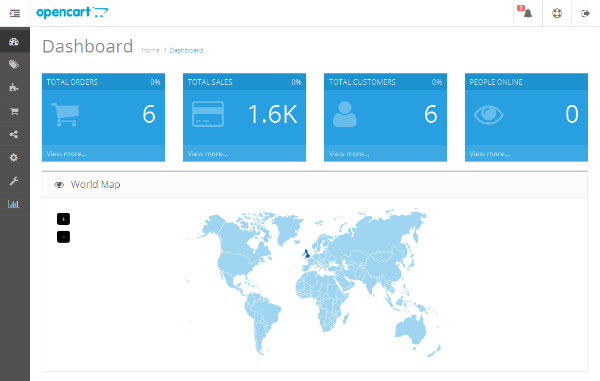Click the 0% badge in Total Customers tile
The width and height of the screenshot is (600, 381).
pos(437,82)
